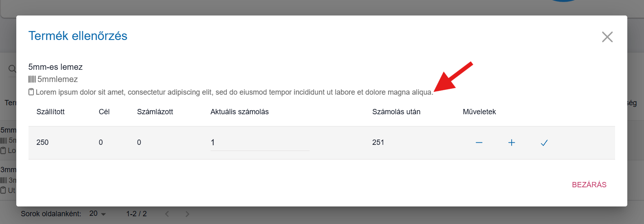Image resolution: width=644 pixels, height=224 pixels.
Task: Decrease count with the minus icon
Action: coord(479,142)
